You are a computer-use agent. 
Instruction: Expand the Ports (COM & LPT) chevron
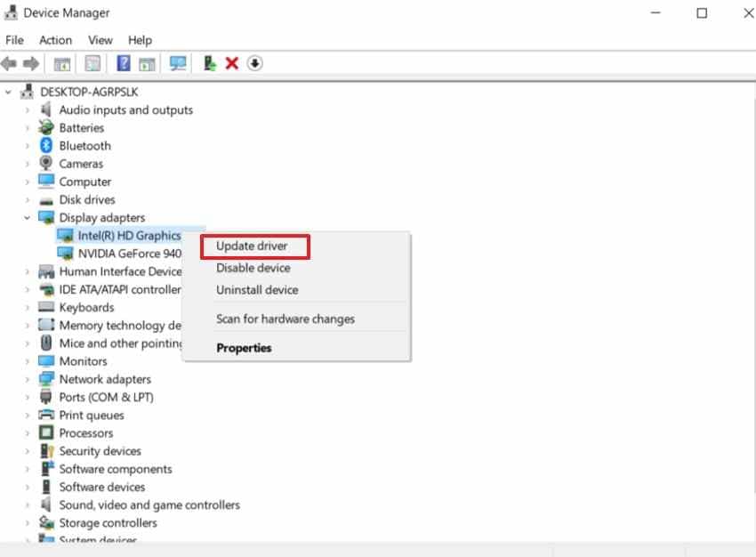(28, 397)
